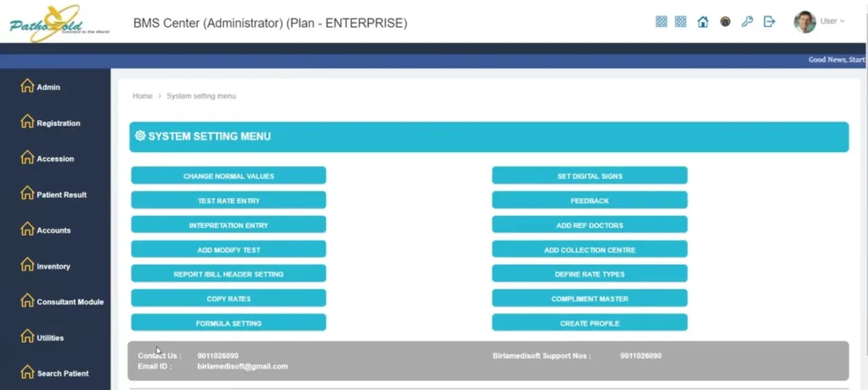Go to home via header house icon
The height and width of the screenshot is (390, 868).
pyautogui.click(x=703, y=21)
